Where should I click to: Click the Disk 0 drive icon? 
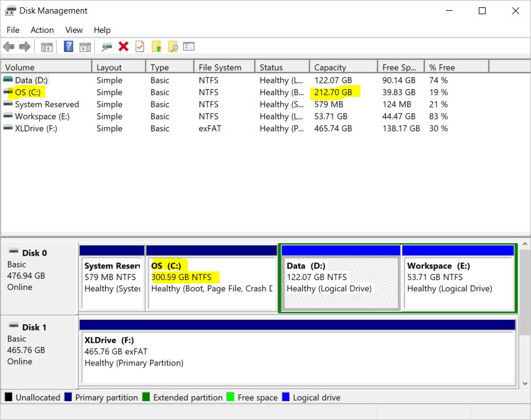click(14, 251)
